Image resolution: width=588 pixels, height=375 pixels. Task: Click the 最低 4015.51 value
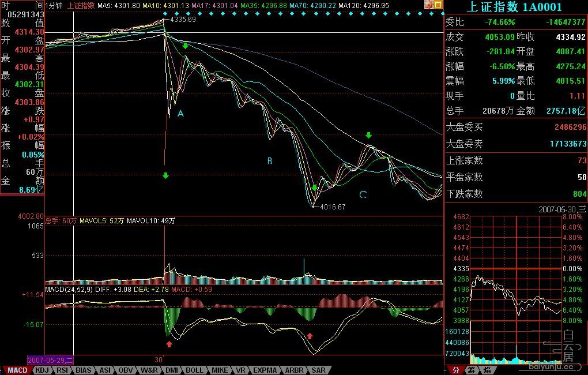[570, 81]
